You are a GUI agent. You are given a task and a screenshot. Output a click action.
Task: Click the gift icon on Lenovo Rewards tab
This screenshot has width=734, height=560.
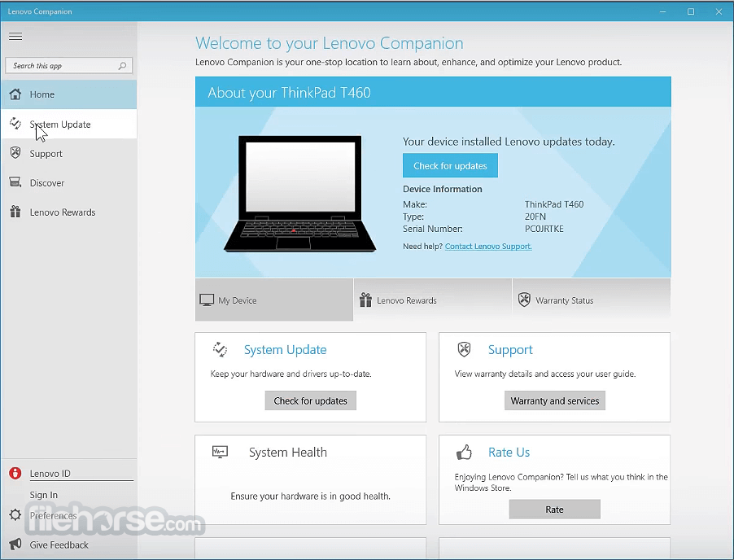(x=365, y=300)
